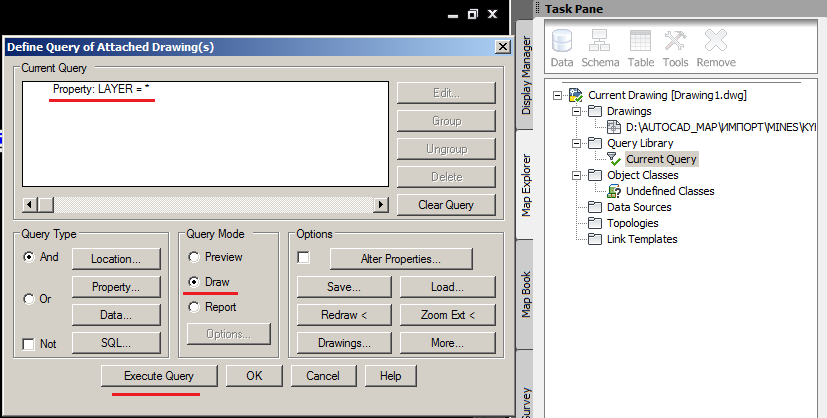Click the Redraw < button

344,315
